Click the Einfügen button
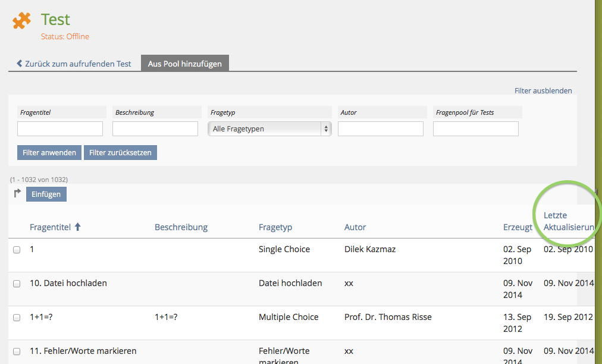Viewport: 602px width, 364px height. (x=46, y=194)
